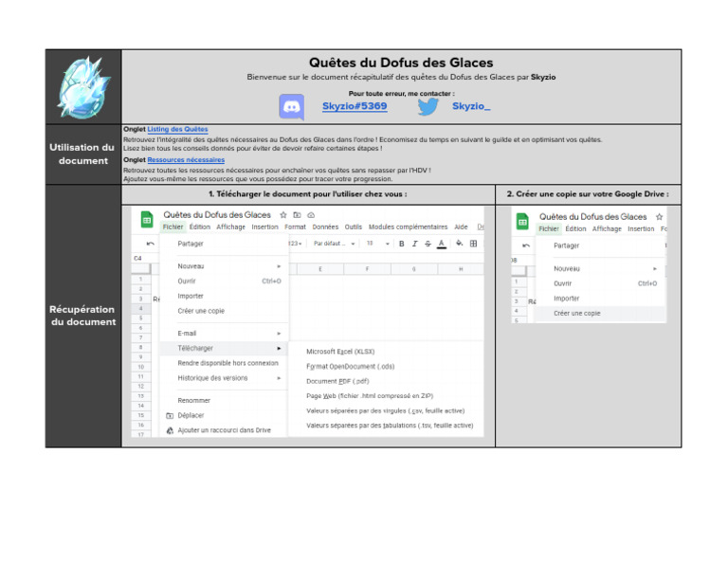
Task: Click the Dofus des Glaces egg image
Action: tap(84, 87)
